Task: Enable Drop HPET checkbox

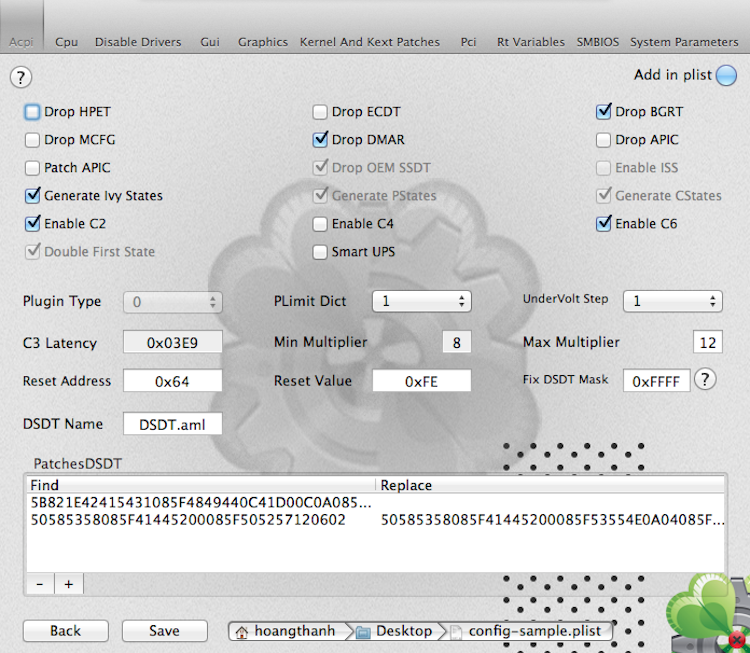Action: (x=32, y=112)
